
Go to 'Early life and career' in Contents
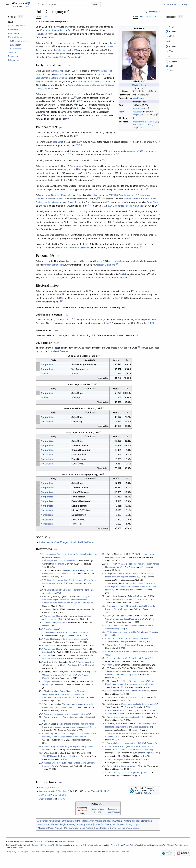[16, 26]
